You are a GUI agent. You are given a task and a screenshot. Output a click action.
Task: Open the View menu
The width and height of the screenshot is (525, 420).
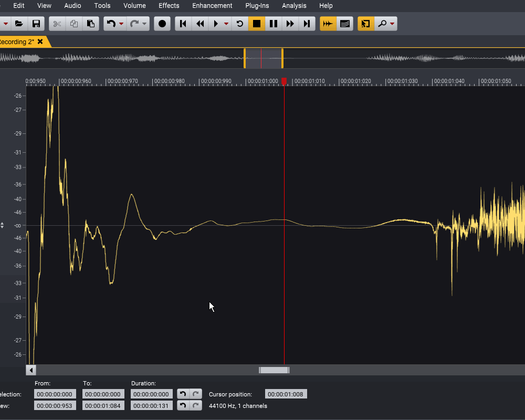point(44,6)
